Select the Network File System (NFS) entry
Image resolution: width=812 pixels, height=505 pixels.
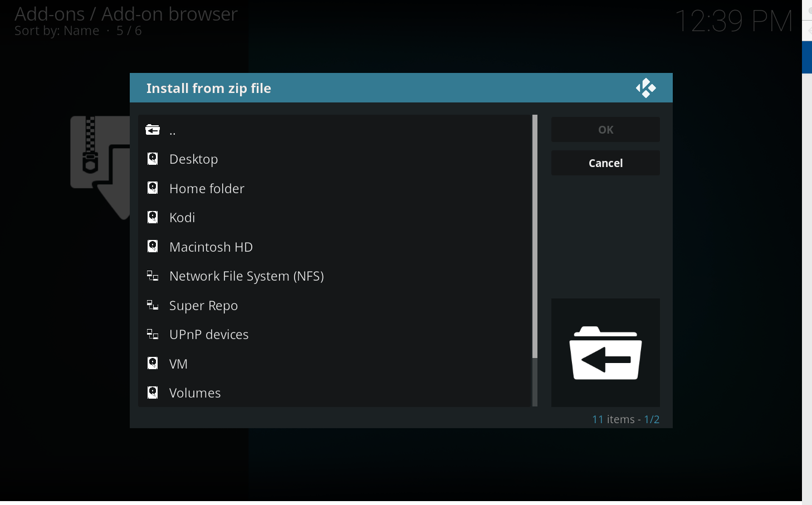(x=246, y=276)
